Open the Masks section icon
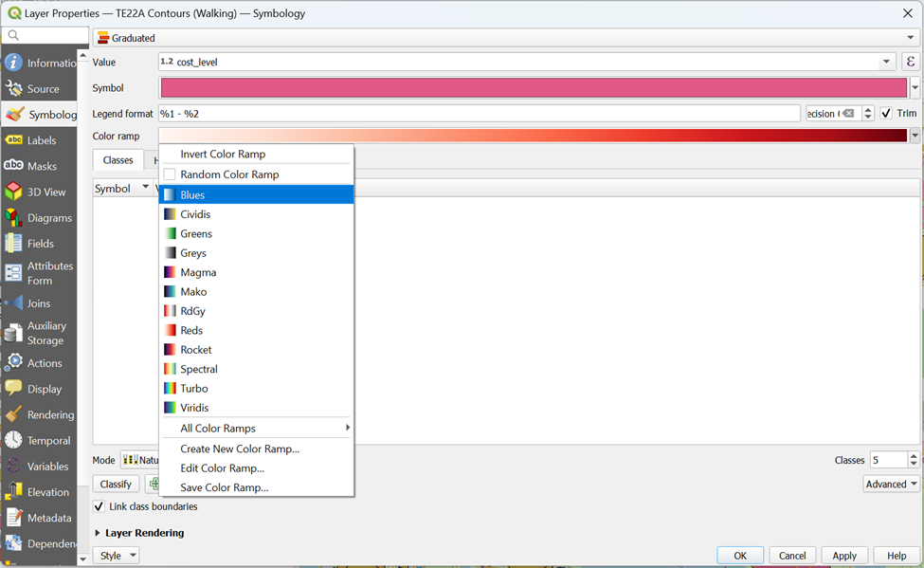Screen dimensions: 924x568 tap(13, 166)
